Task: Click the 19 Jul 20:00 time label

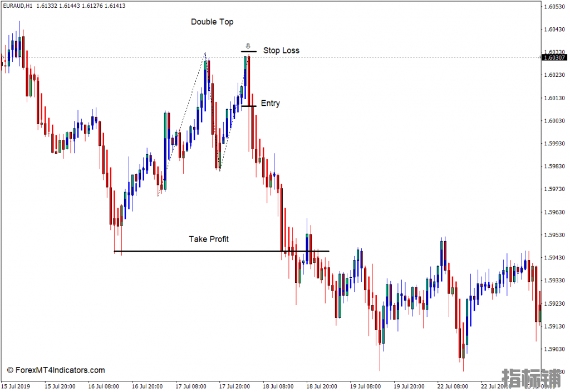Action: pos(409,386)
